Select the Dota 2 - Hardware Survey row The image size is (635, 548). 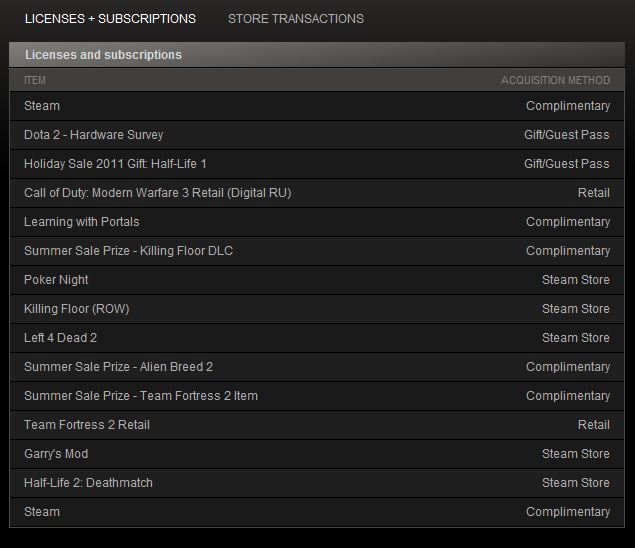[x=317, y=135]
